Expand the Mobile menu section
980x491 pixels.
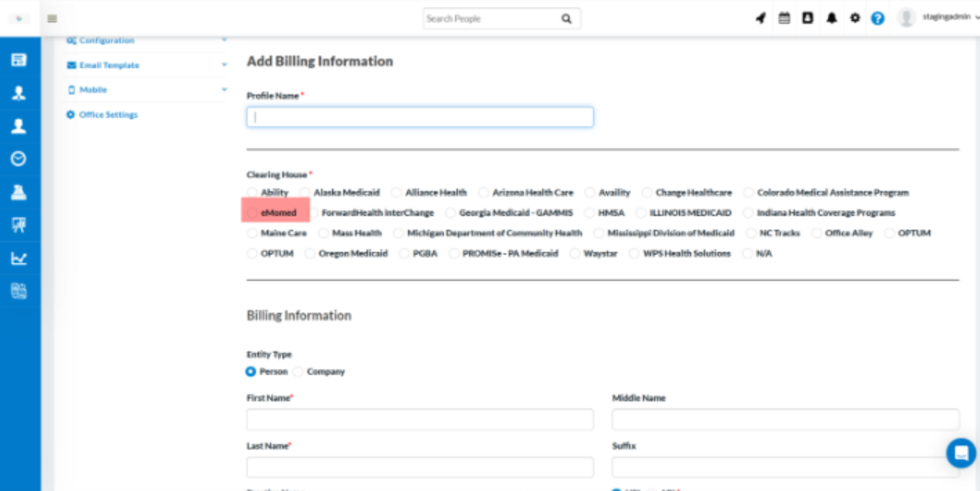tap(92, 90)
